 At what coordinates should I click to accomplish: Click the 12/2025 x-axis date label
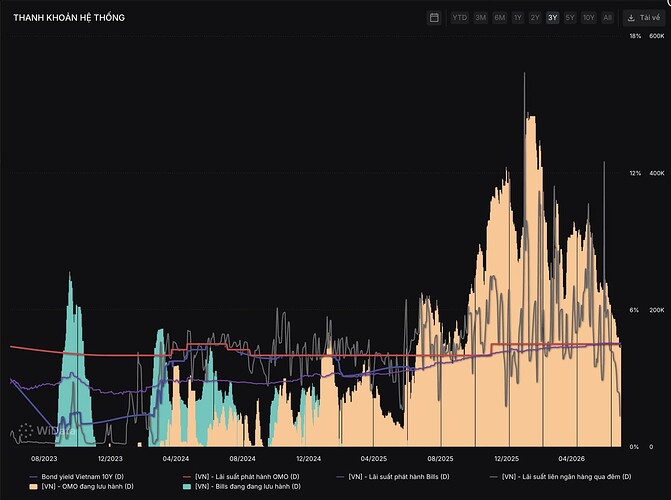click(506, 458)
